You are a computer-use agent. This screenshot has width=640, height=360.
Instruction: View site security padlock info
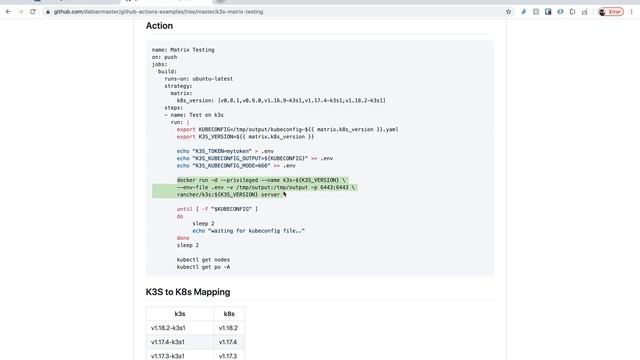(48, 12)
